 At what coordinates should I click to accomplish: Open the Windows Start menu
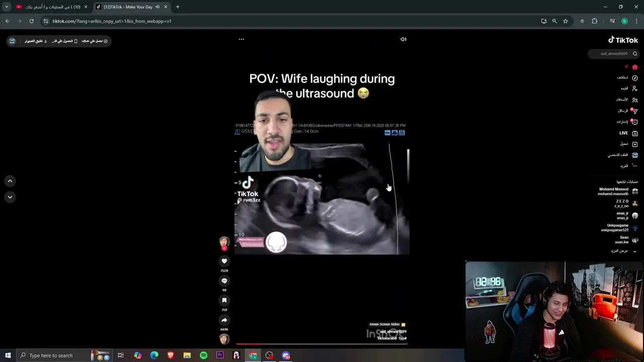click(x=8, y=355)
